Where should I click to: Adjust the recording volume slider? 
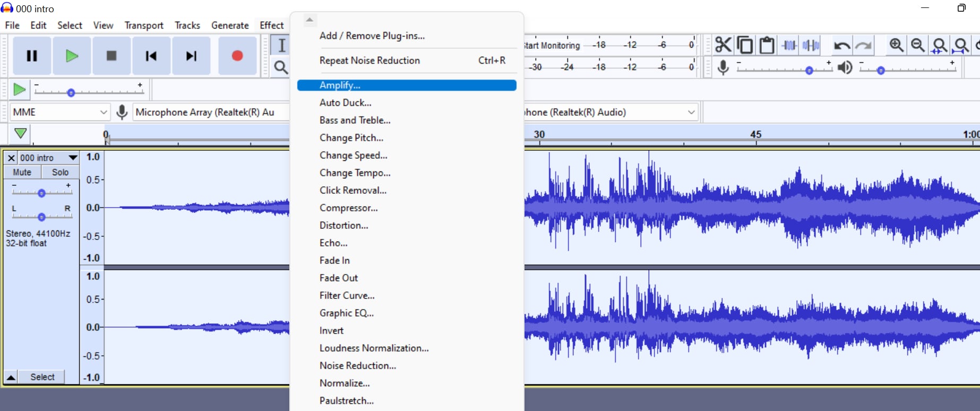[809, 70]
